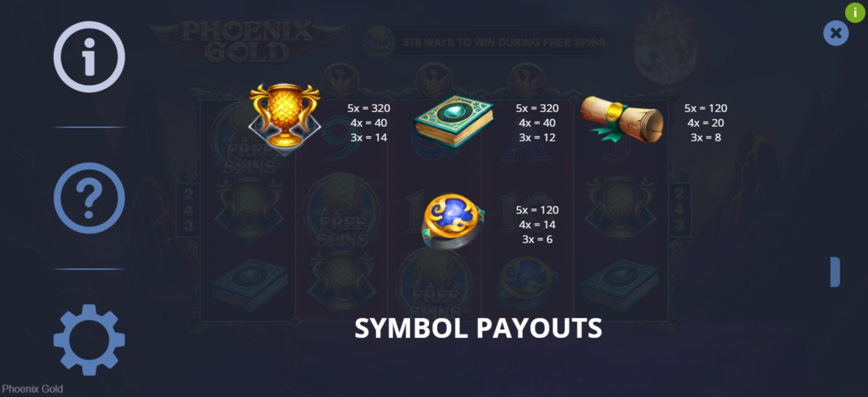Screen dimensions: 868x397
Task: Select the golden trophy cup symbol
Action: tap(285, 116)
